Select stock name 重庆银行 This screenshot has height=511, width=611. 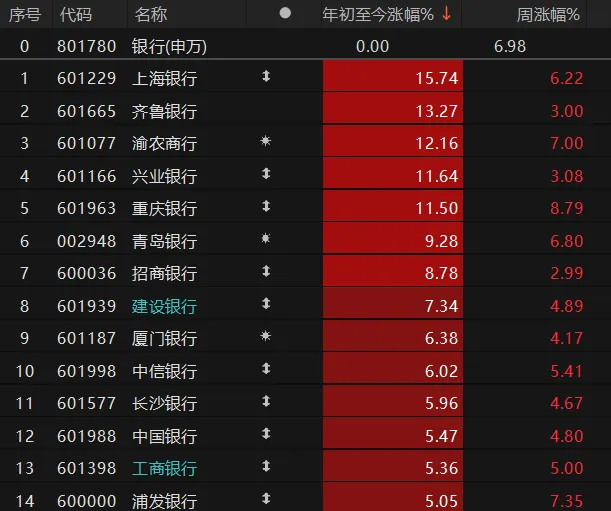point(164,209)
